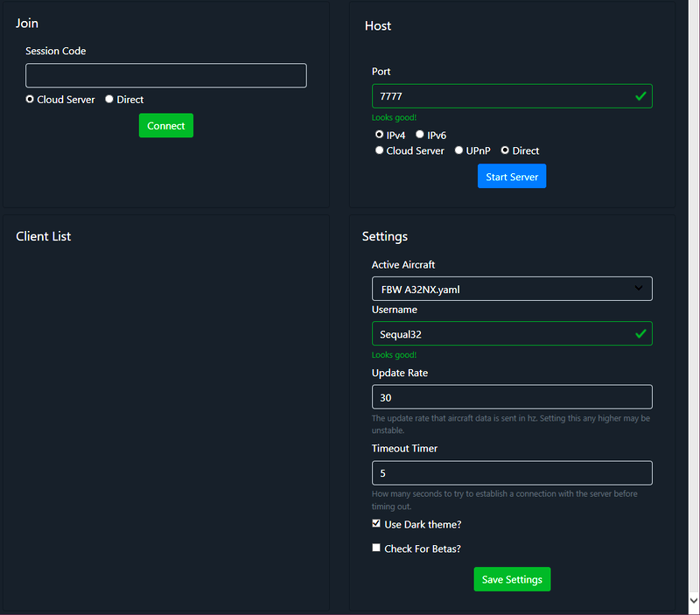Enable Check For Betas

(x=376, y=547)
